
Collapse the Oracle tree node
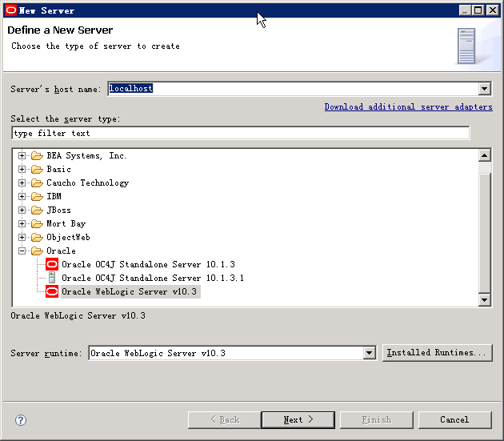[22, 251]
